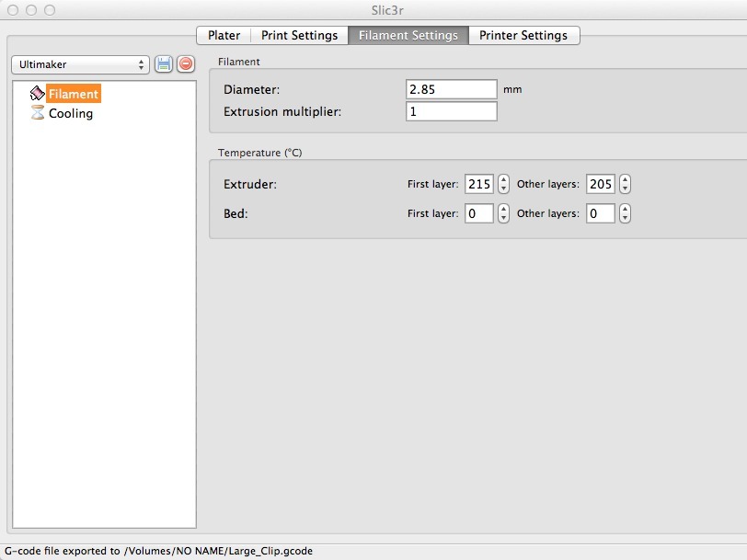Click the 'First layer:' label in the Extruder row

click(x=432, y=184)
